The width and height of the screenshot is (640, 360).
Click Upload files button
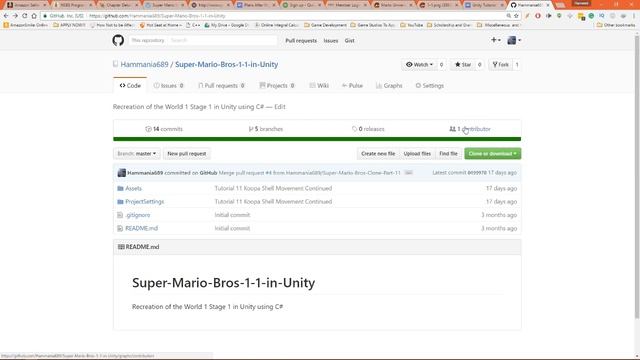point(417,153)
